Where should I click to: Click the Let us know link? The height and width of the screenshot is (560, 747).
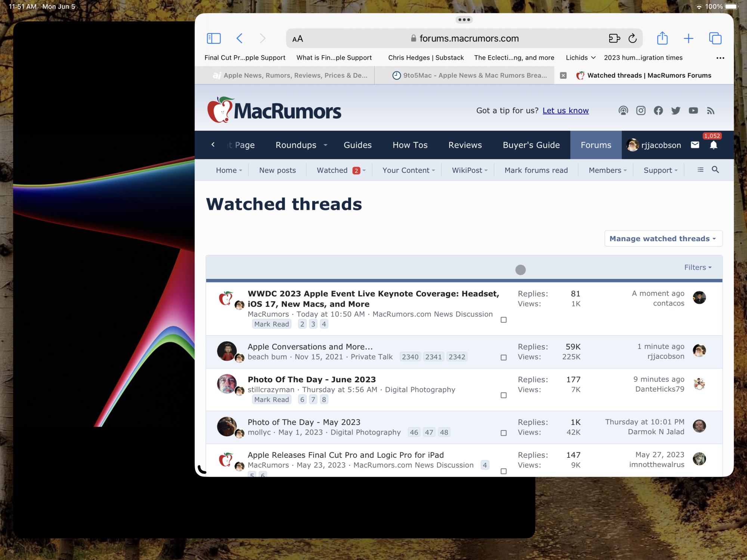pos(565,111)
